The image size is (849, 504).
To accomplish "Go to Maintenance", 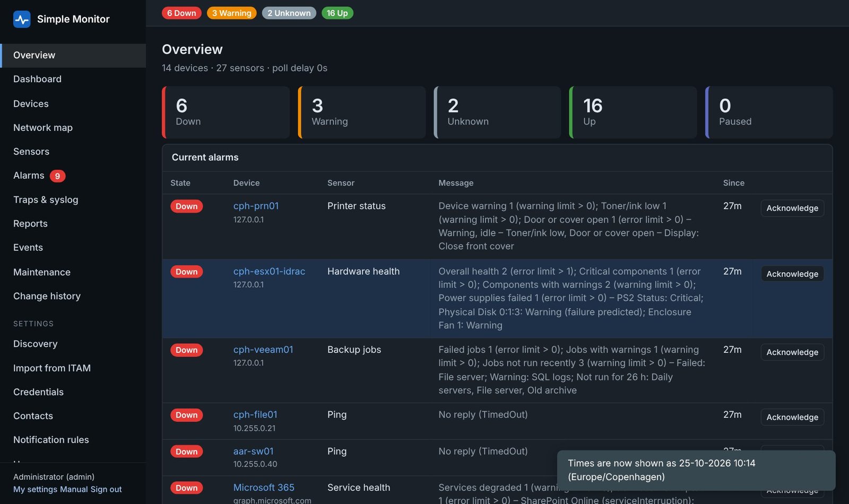I will (x=73, y=272).
